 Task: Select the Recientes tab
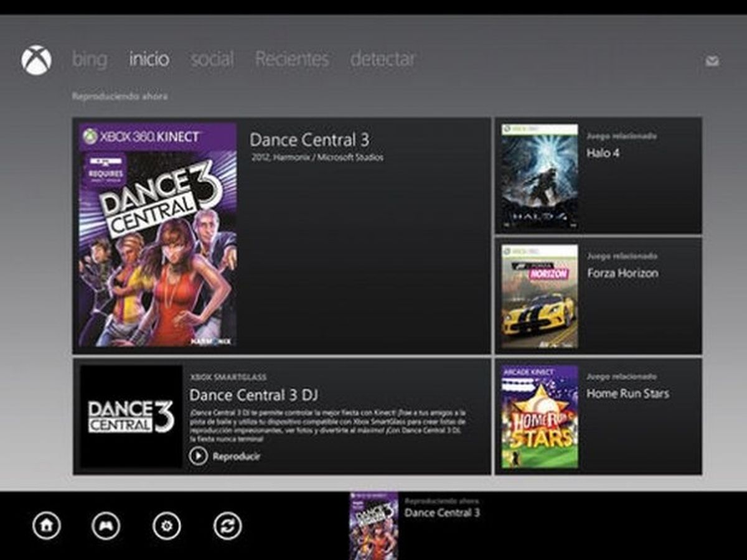(292, 60)
